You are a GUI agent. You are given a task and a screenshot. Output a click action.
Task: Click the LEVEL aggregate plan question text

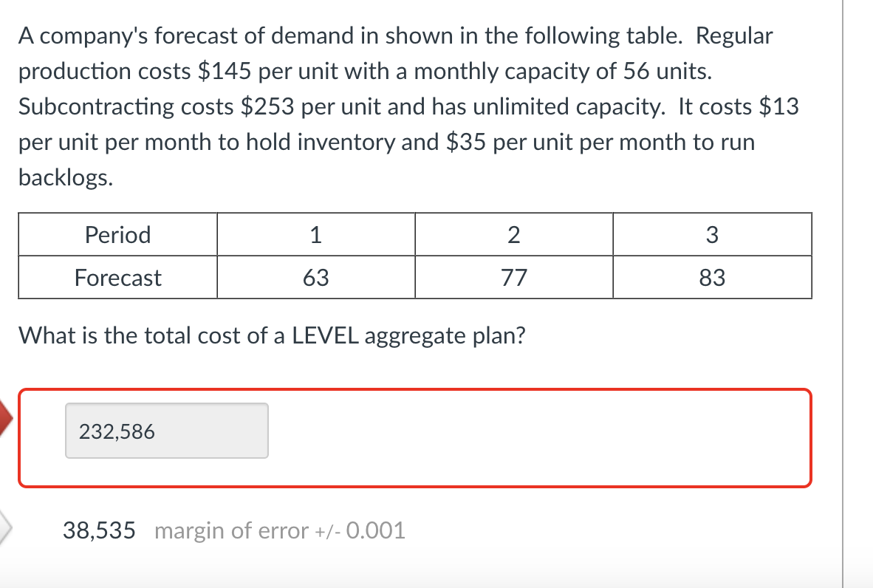pyautogui.click(x=273, y=335)
